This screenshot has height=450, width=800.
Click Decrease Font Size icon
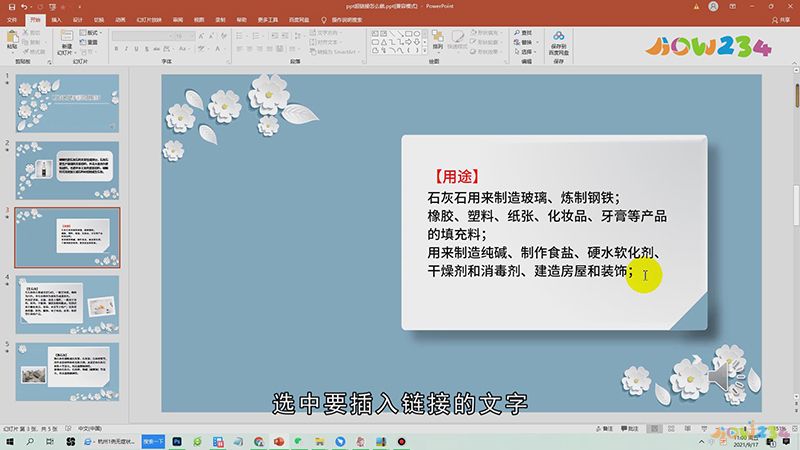click(211, 36)
